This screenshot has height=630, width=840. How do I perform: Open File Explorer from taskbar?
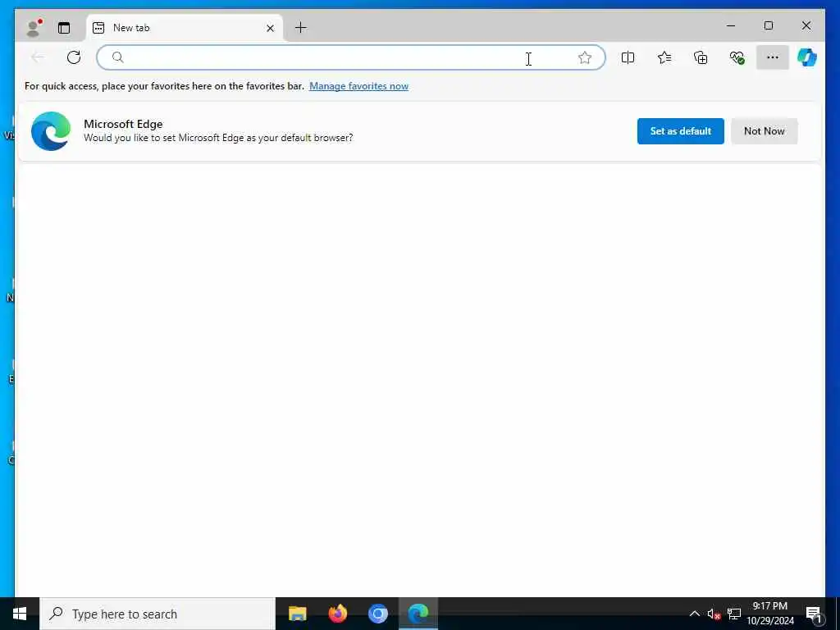pyautogui.click(x=297, y=614)
